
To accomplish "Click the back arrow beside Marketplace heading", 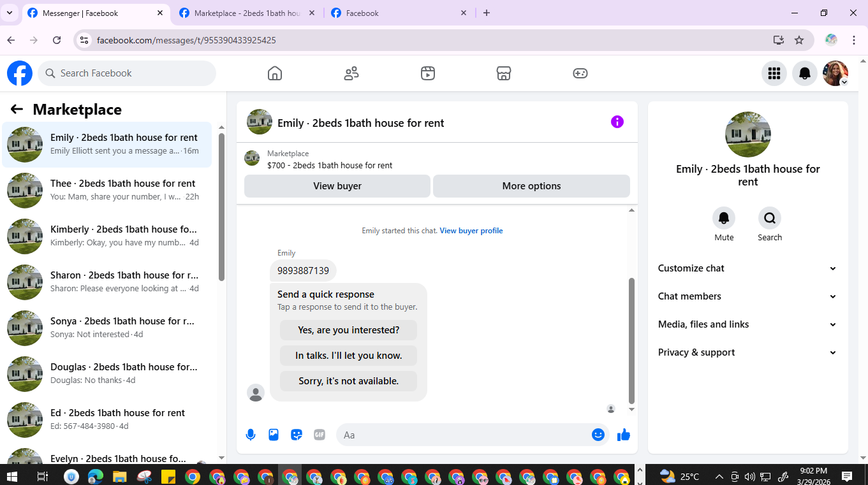I will tap(17, 110).
